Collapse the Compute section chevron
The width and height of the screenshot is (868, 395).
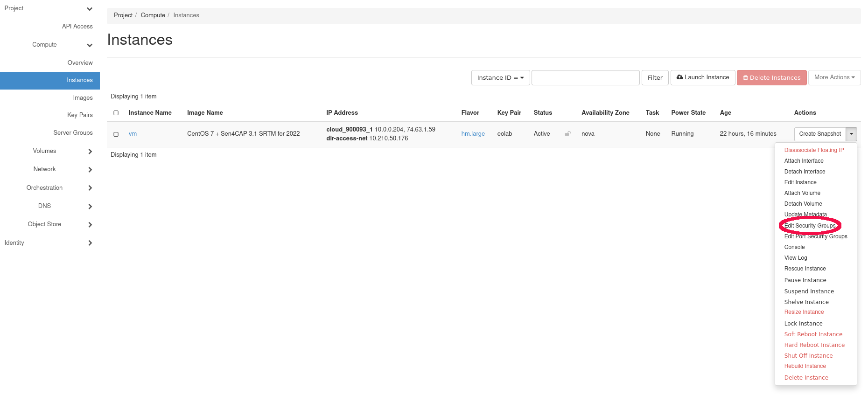pyautogui.click(x=90, y=45)
